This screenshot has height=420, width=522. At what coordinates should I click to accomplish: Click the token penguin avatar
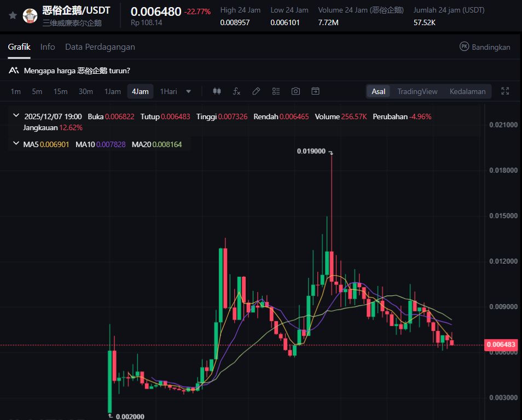point(30,16)
